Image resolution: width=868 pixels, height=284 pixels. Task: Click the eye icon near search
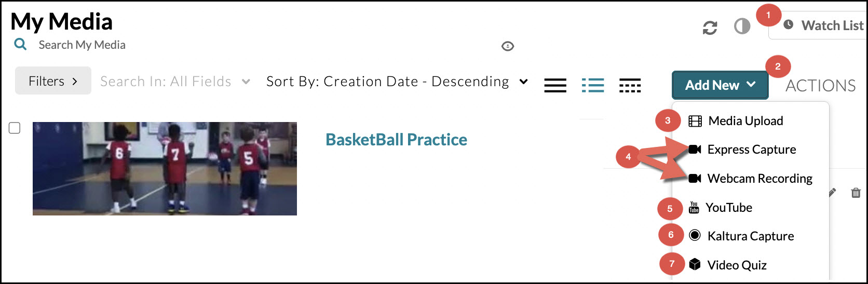point(508,46)
